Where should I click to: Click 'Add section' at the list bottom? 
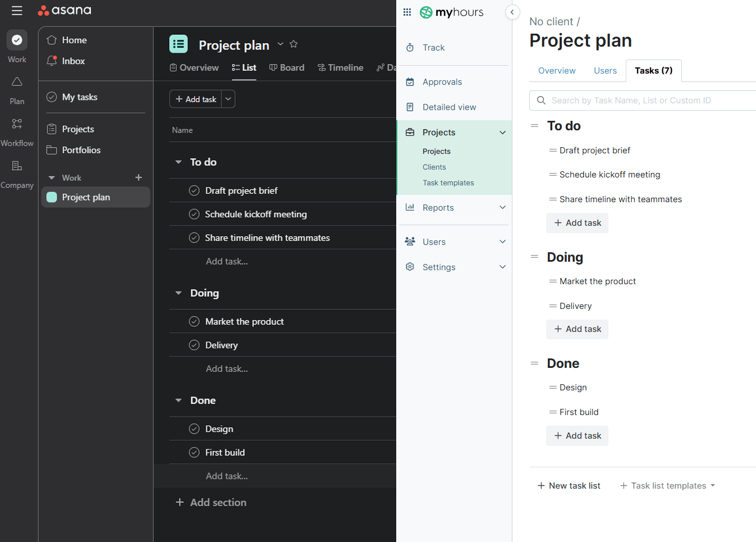click(211, 502)
